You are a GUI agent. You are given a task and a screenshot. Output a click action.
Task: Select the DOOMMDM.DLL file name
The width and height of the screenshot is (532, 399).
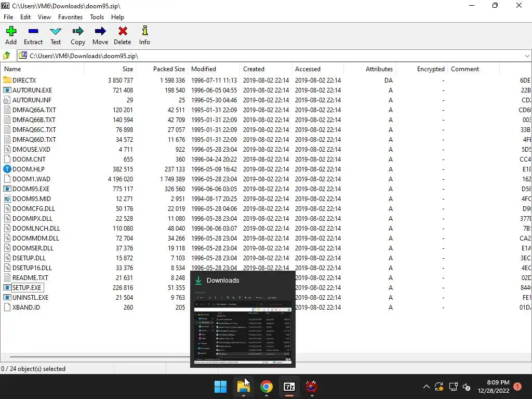coord(36,238)
